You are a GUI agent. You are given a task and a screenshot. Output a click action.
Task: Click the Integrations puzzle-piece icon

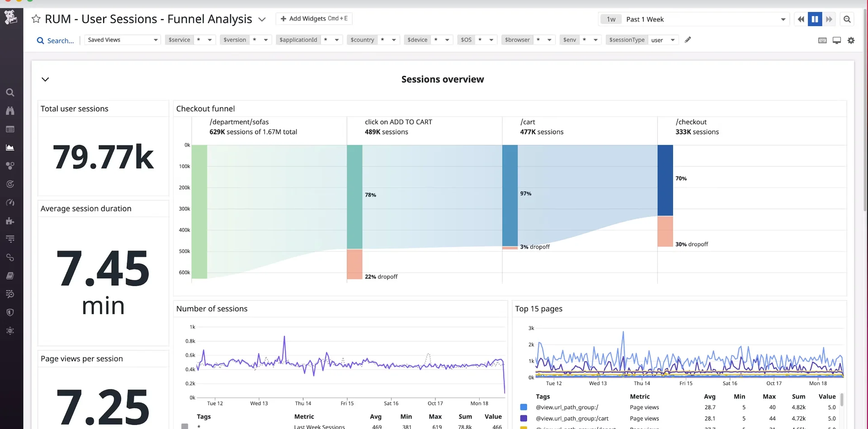tap(10, 221)
